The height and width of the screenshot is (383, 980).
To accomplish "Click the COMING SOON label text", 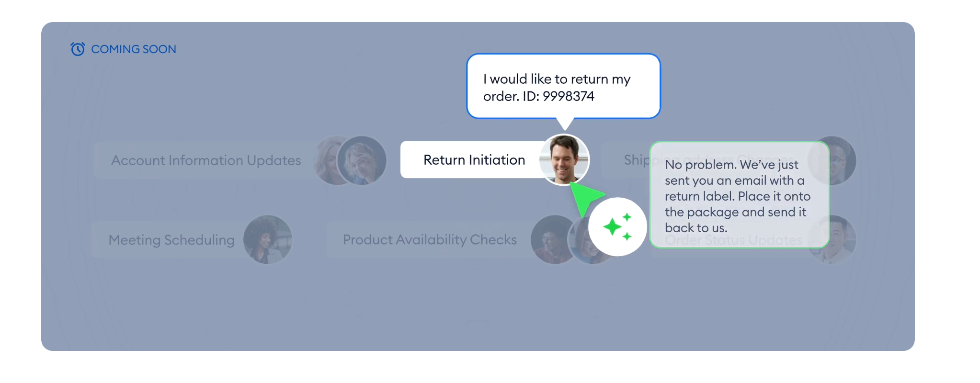I will pyautogui.click(x=134, y=49).
